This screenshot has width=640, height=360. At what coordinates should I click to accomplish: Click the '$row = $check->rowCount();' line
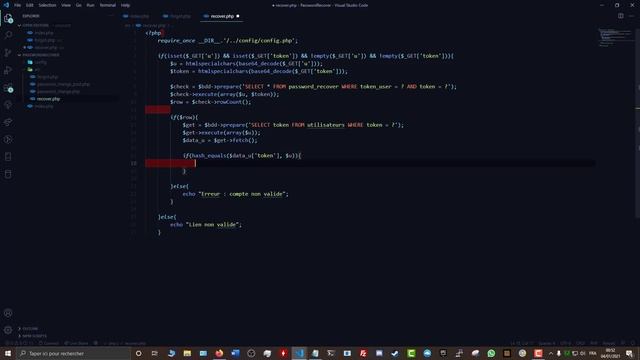211,102
